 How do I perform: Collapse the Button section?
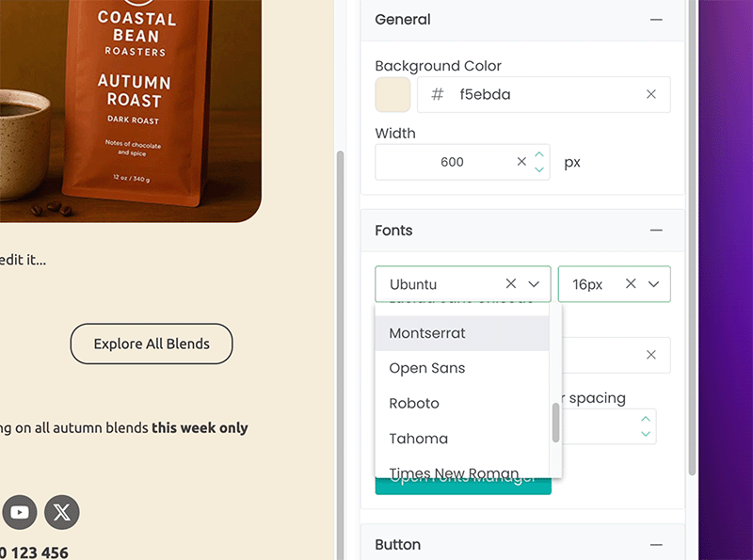tap(656, 545)
